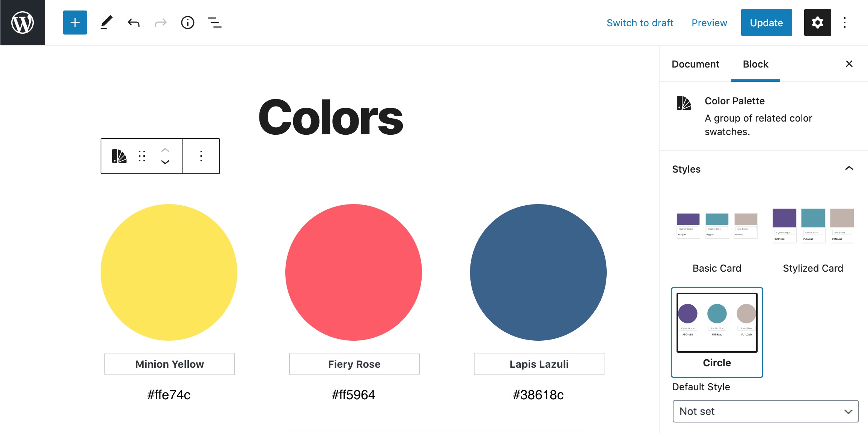Click the settings gear icon

[x=817, y=23]
